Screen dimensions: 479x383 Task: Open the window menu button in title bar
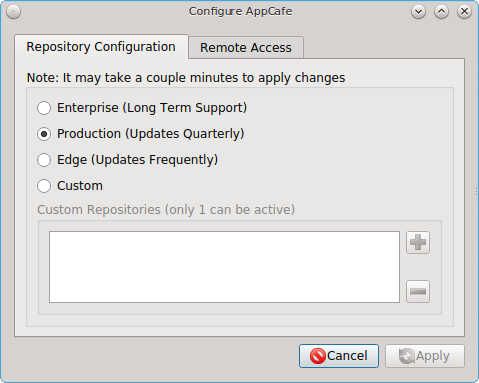pos(13,12)
